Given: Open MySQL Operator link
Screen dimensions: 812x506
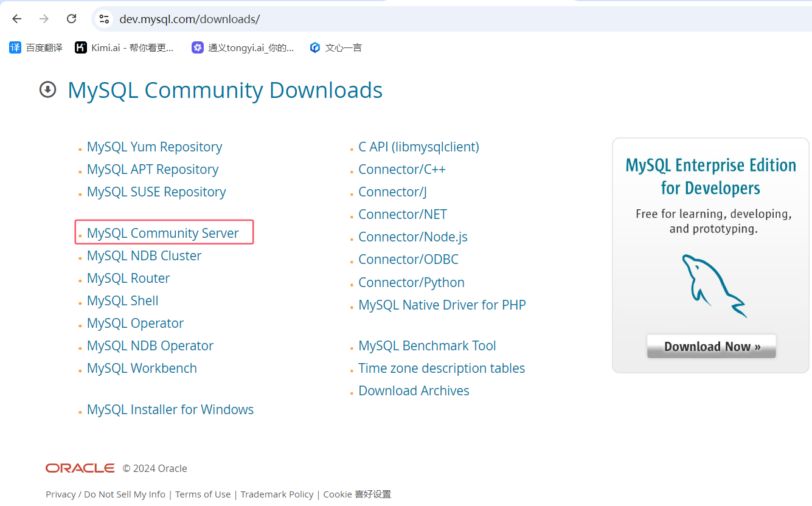Looking at the screenshot, I should [135, 323].
